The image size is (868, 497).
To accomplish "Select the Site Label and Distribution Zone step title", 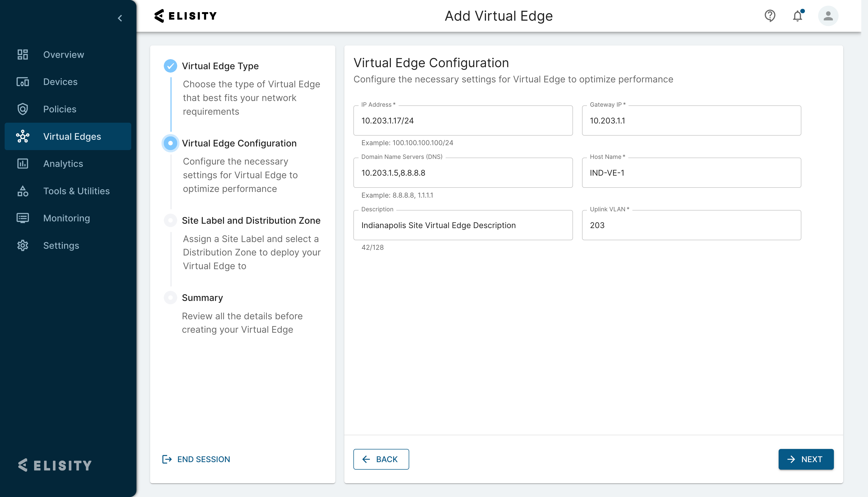I will 251,221.
